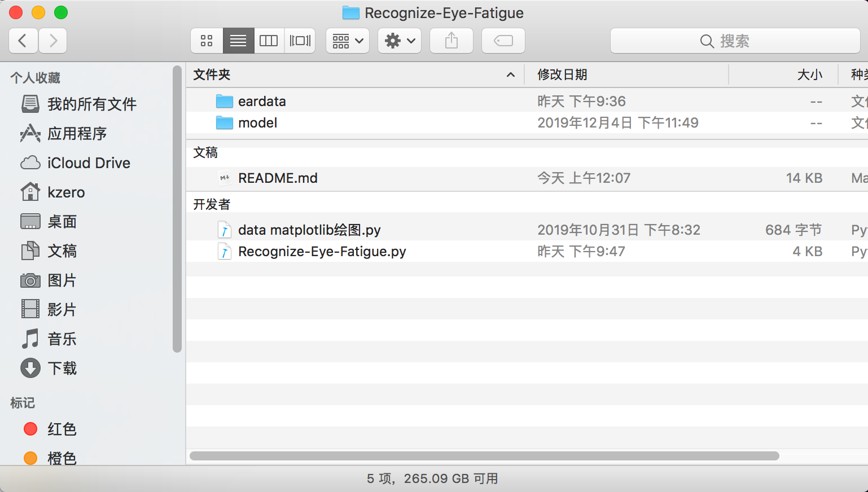Viewport: 868px width, 492px height.
Task: Click the Edit Tags button
Action: 503,41
